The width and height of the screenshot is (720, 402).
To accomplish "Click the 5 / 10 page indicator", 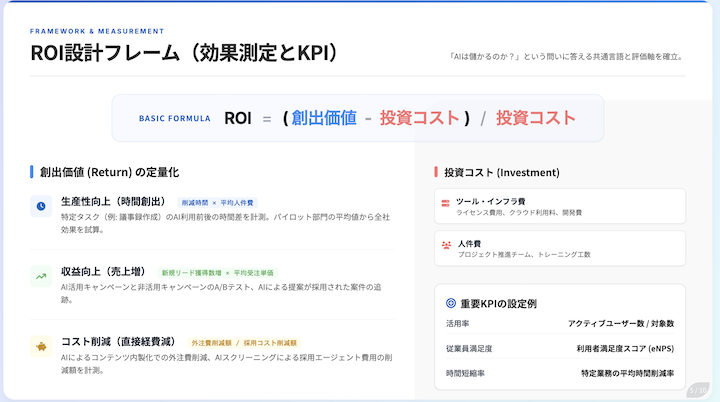I will coord(698,391).
